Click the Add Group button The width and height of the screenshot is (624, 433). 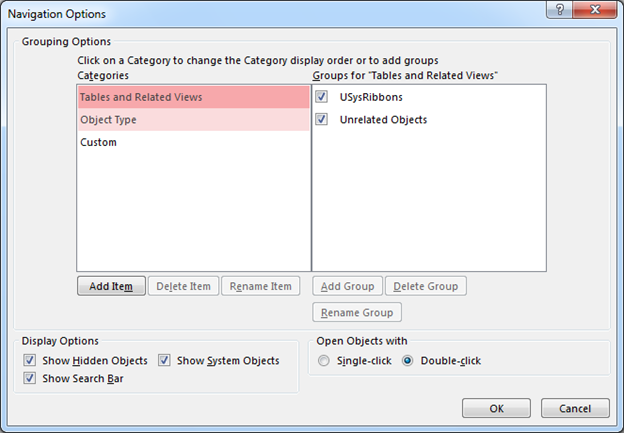[x=347, y=286]
